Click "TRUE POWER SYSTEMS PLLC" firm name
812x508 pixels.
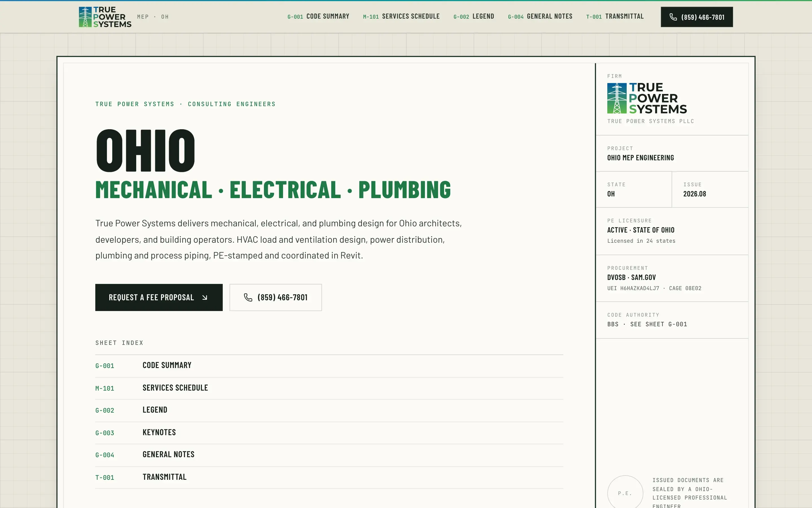[651, 121]
